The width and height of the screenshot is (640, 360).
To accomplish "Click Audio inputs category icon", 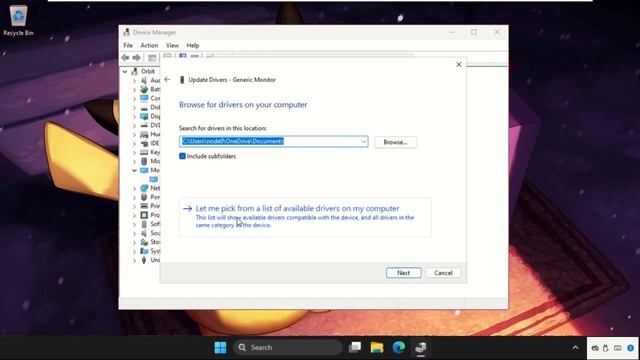I will 144,80.
